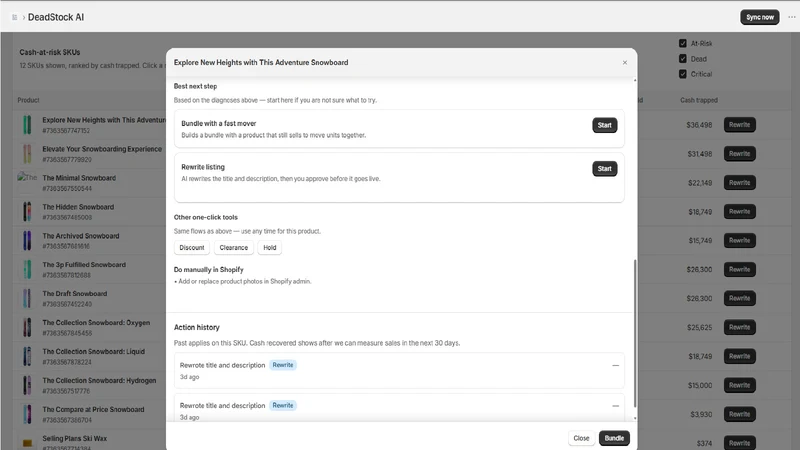
Task: Click Rewrite button for $25,625 row
Action: (x=739, y=327)
